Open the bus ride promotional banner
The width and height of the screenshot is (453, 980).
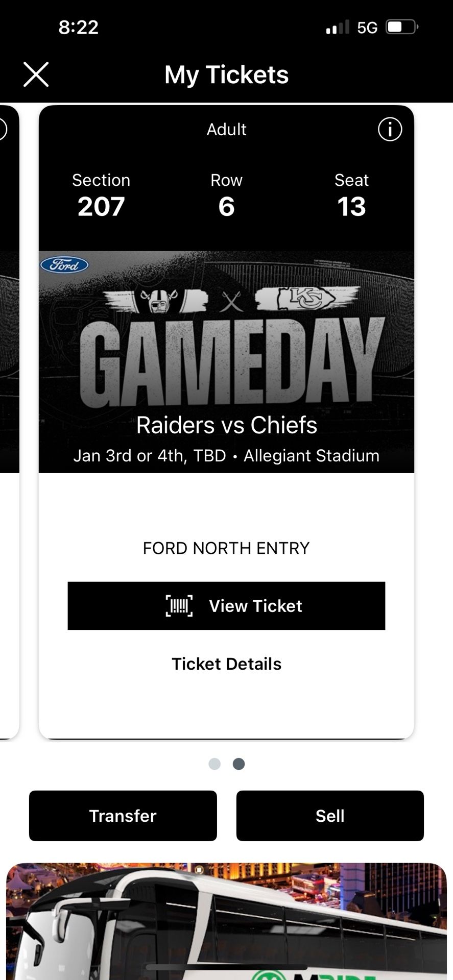pyautogui.click(x=226, y=921)
